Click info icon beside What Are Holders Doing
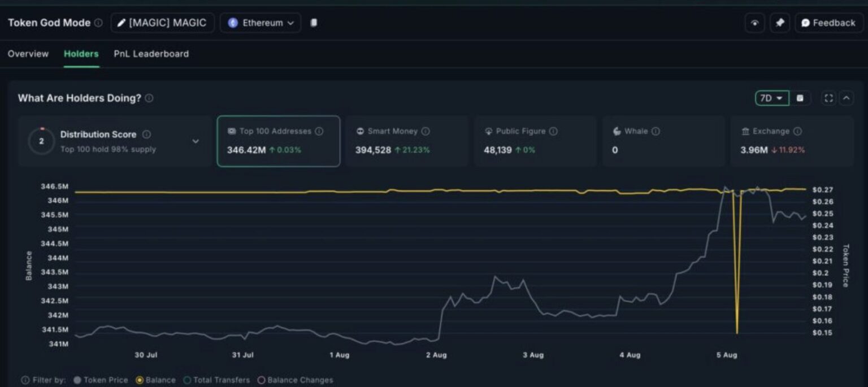 [x=149, y=98]
